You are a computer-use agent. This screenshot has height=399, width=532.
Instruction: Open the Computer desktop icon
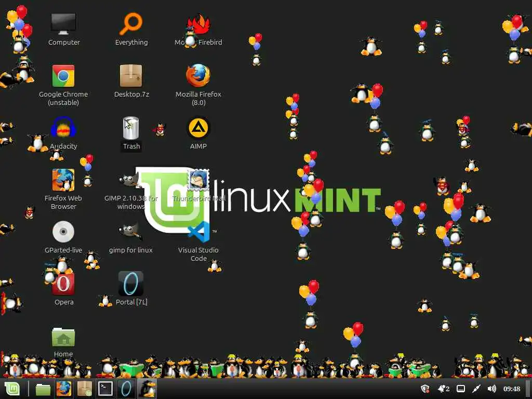click(63, 24)
